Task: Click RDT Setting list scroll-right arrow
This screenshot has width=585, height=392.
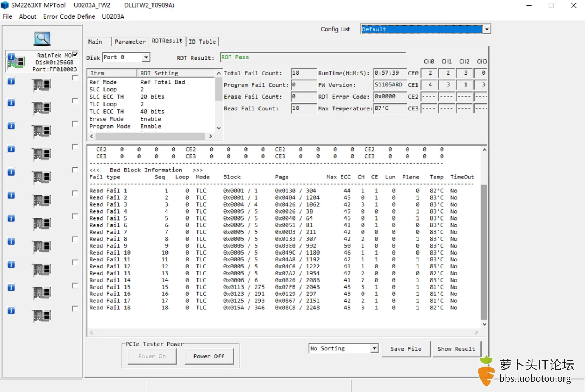Action: (x=211, y=136)
